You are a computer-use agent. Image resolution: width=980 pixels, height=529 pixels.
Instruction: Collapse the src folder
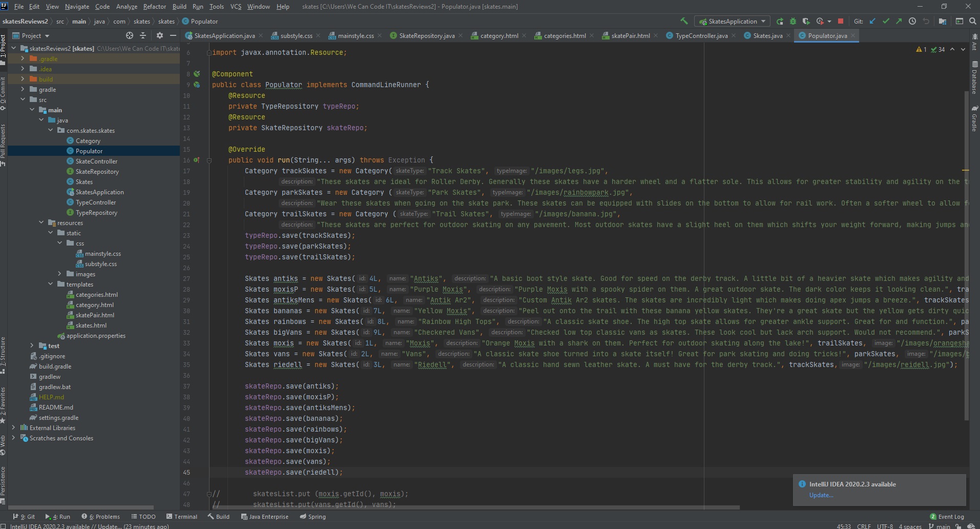[x=23, y=99]
